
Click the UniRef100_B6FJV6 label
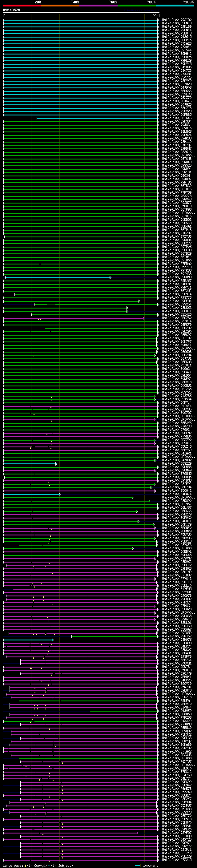point(177,423)
